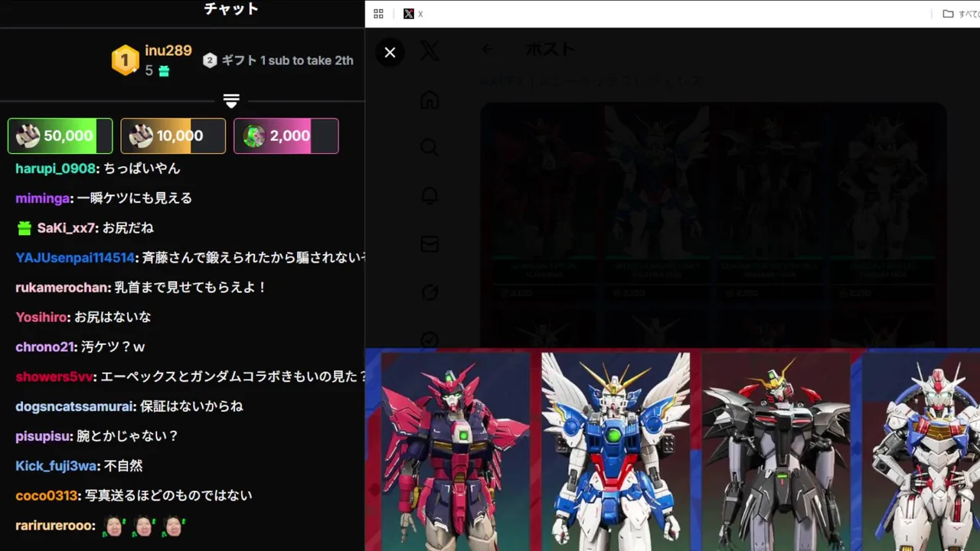Click the winged Wing Zero Gundam image

point(616,452)
